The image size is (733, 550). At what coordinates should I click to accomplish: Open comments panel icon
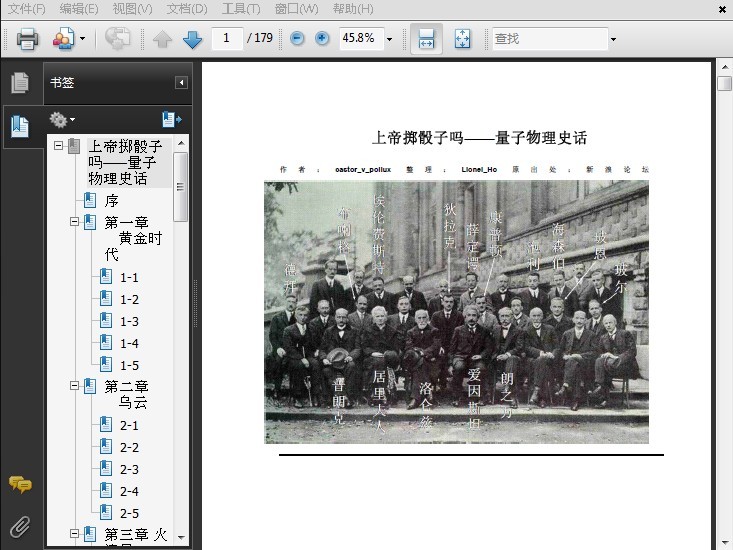(x=20, y=485)
